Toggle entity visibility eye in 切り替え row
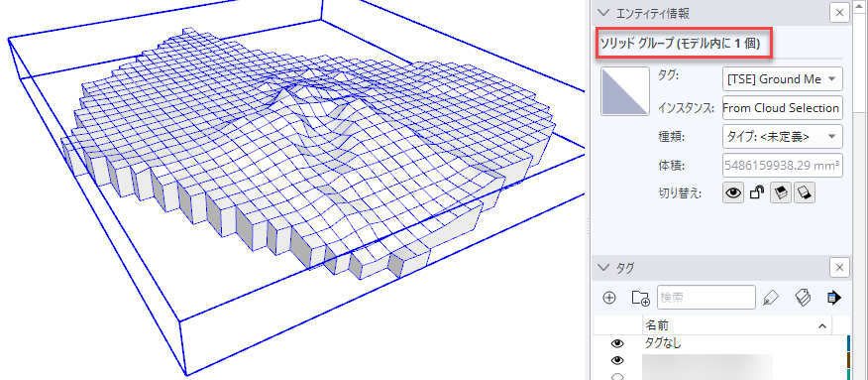 tap(733, 193)
